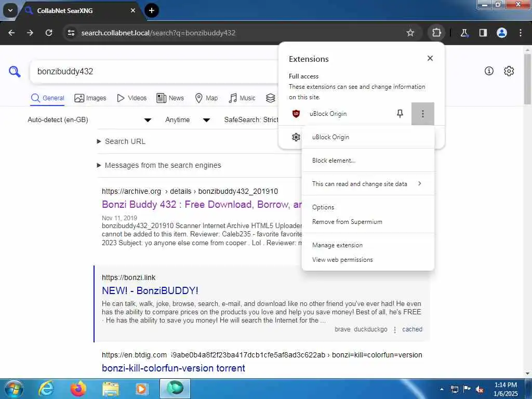The width and height of the screenshot is (532, 399).
Task: Expand Messages from the search engines
Action: (x=159, y=165)
